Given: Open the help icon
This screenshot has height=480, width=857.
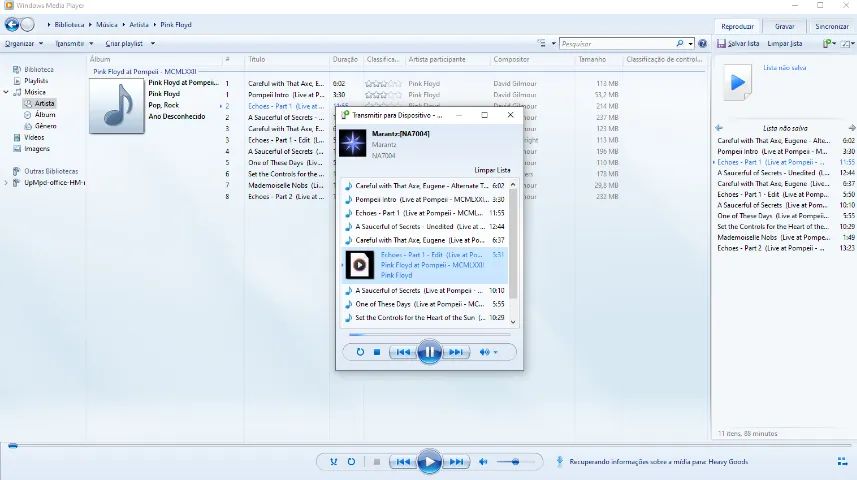Looking at the screenshot, I should [702, 44].
